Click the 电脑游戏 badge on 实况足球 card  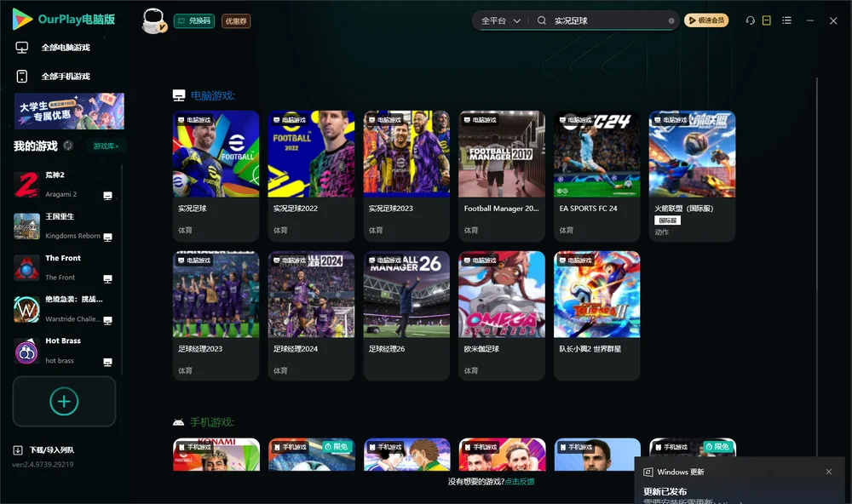pyautogui.click(x=194, y=119)
